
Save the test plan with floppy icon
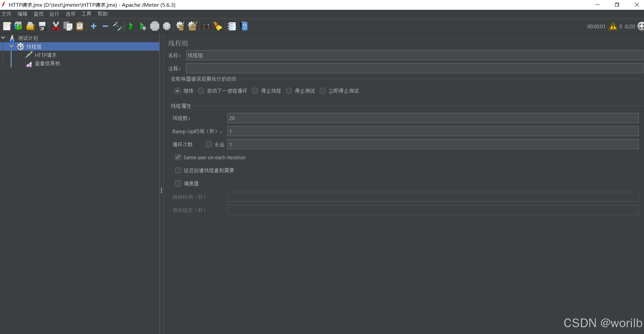[x=42, y=26]
